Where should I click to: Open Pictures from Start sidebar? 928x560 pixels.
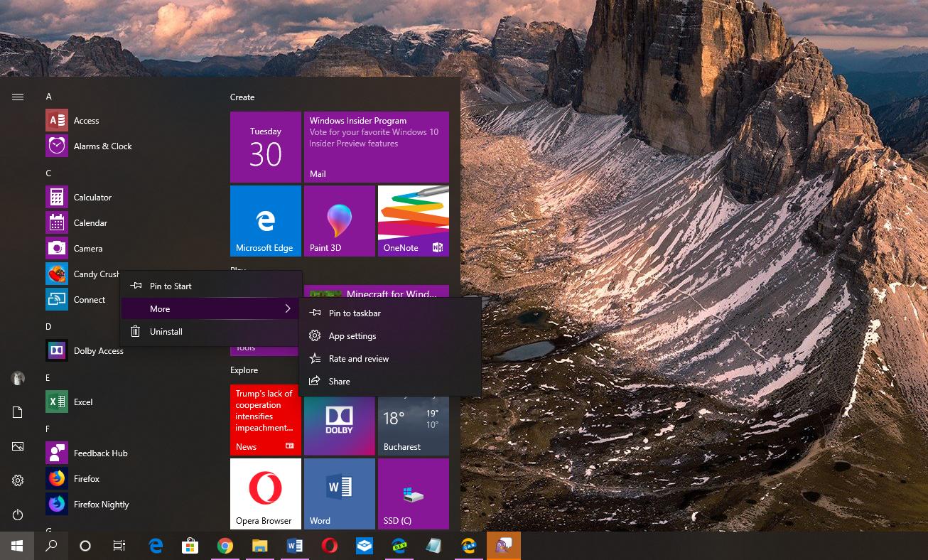pyautogui.click(x=18, y=446)
